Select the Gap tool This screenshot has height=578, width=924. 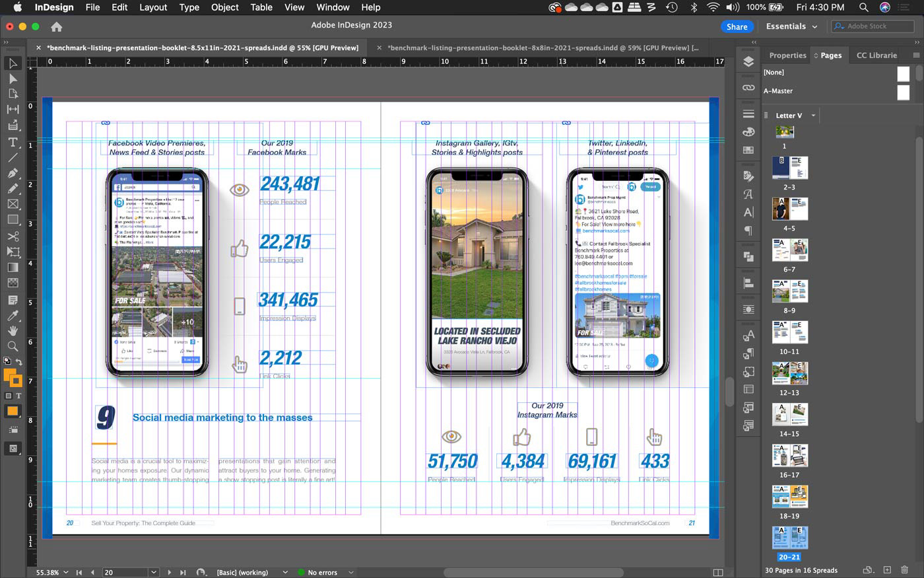point(13,110)
